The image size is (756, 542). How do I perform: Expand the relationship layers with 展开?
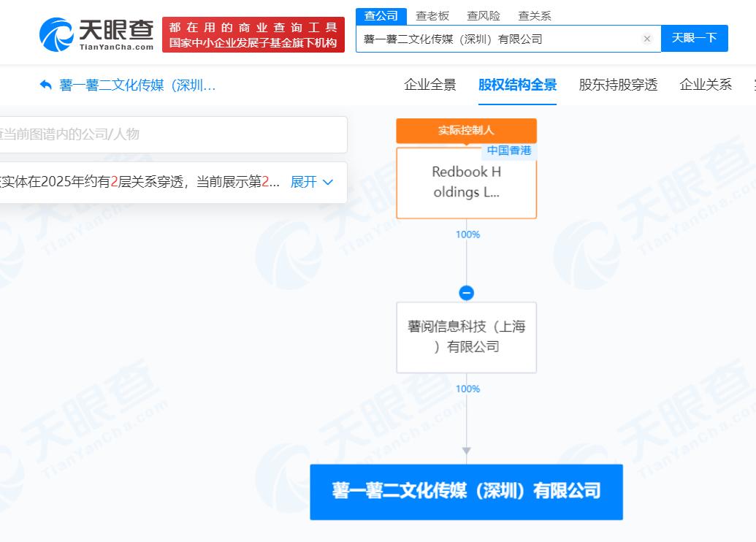(312, 182)
